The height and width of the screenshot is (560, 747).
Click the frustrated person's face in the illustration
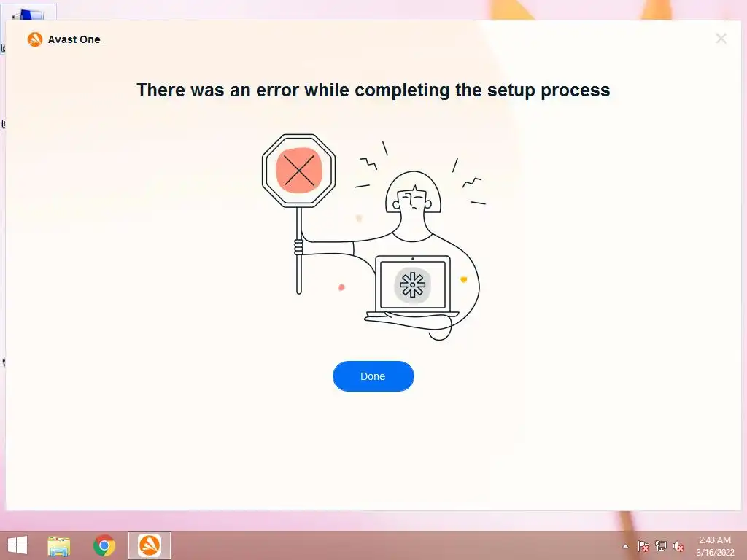413,200
